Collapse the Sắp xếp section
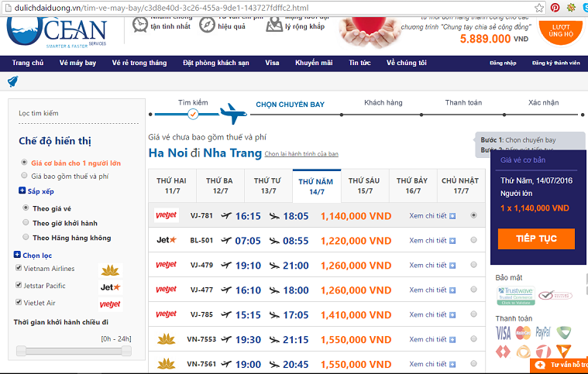The image size is (588, 374). (22, 190)
